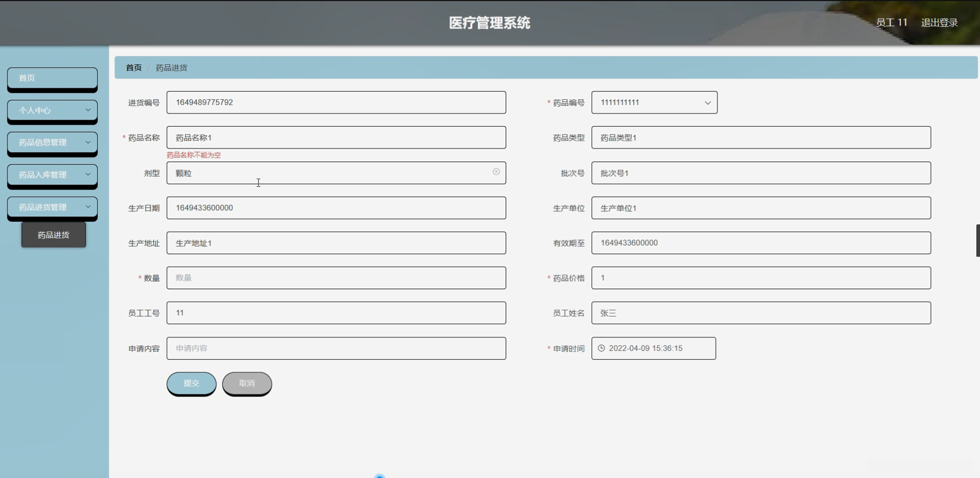Expand the 药品信息管理 sidebar menu
This screenshot has height=478, width=980.
[52, 142]
